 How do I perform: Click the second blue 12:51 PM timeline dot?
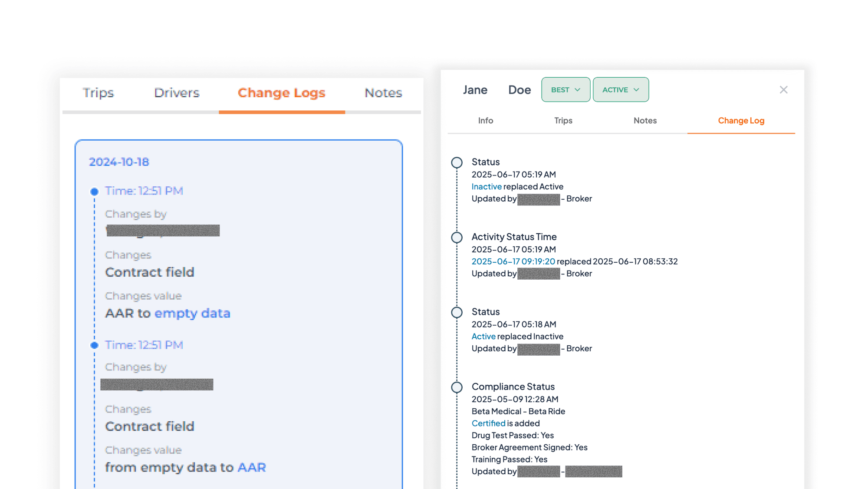(x=94, y=345)
